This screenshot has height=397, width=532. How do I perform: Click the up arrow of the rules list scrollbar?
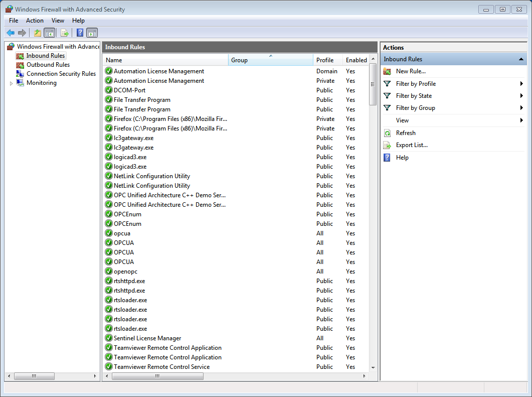(x=373, y=59)
